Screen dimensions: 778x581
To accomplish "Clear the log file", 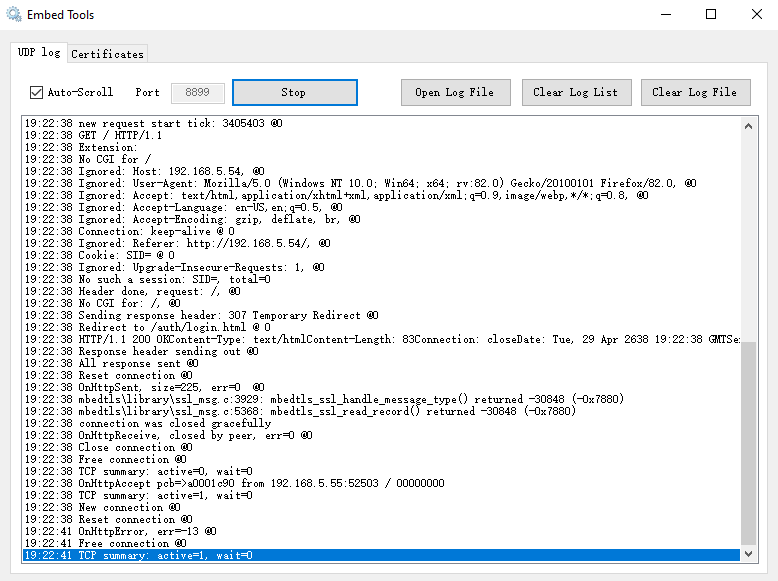I will tap(696, 92).
